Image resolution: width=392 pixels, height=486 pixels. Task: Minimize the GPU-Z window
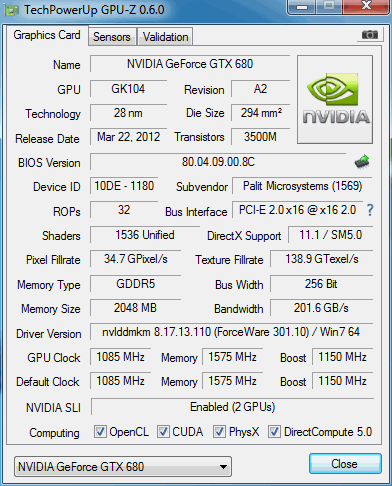pos(301,7)
